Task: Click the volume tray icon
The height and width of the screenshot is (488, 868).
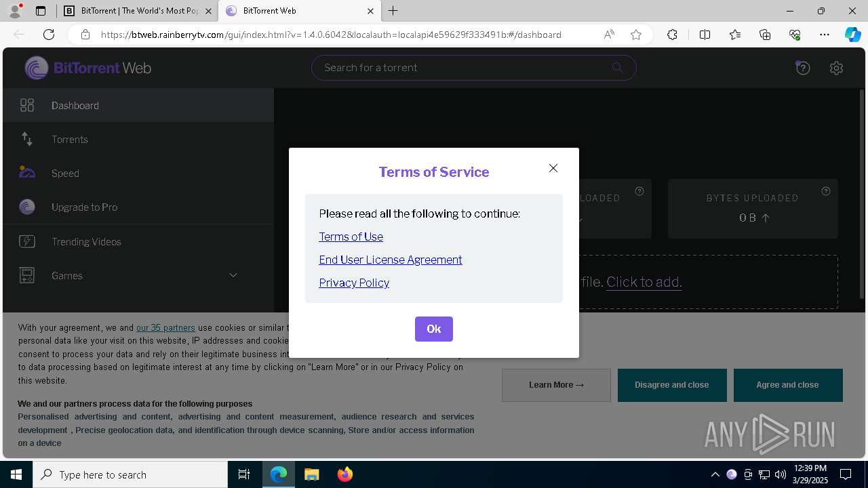Action: [x=781, y=474]
